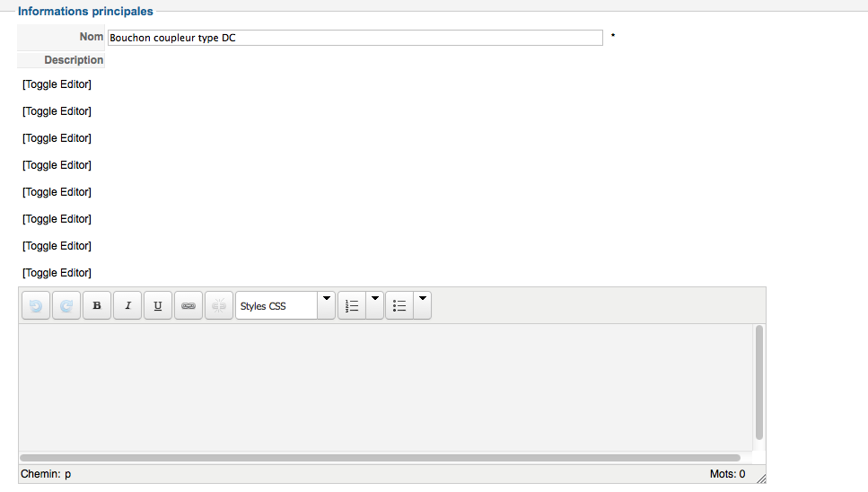Click the editor vertical scrollbar

coord(759,382)
